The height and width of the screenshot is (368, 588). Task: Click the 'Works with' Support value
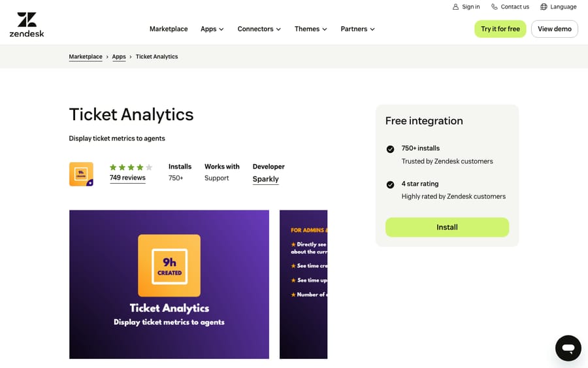click(x=216, y=178)
